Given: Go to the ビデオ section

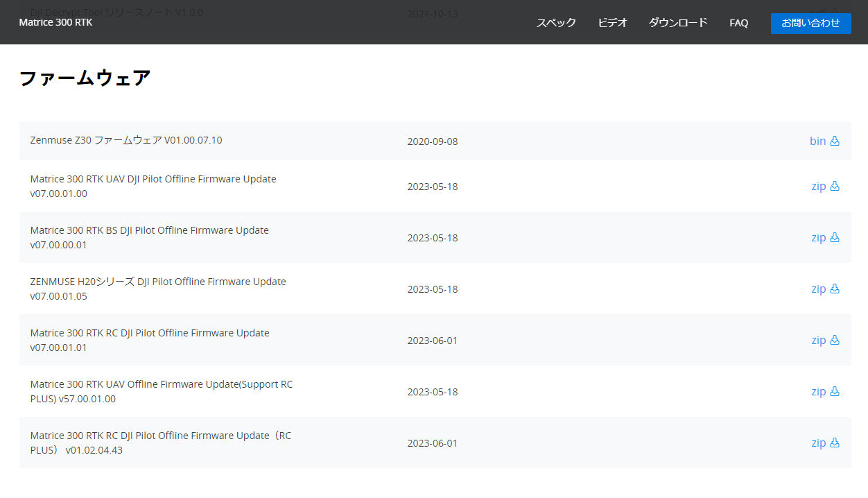Looking at the screenshot, I should click(x=612, y=23).
